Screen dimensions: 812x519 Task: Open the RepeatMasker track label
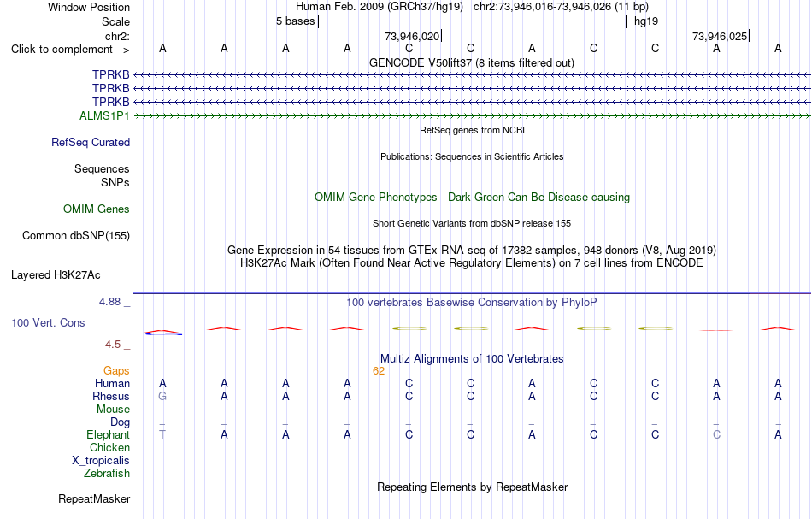click(x=94, y=498)
